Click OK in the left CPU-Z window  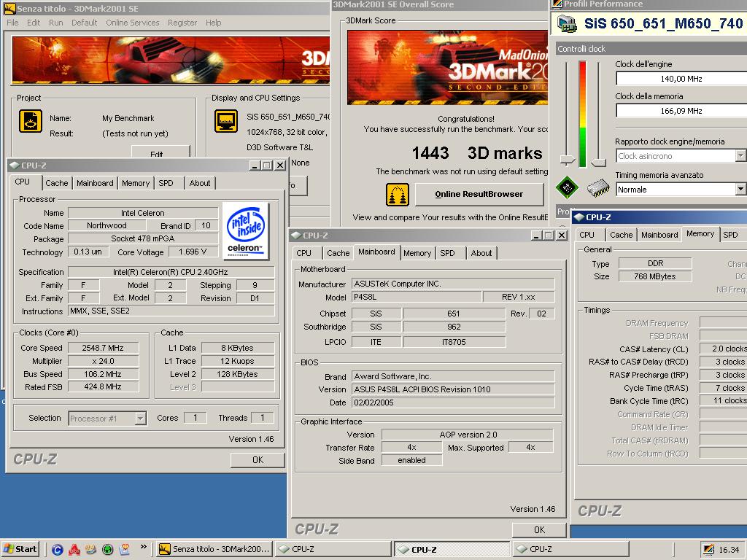pos(258,460)
